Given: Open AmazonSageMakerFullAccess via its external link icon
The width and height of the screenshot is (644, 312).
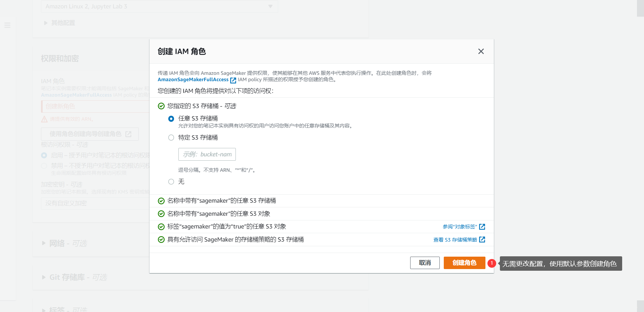Looking at the screenshot, I should [233, 80].
